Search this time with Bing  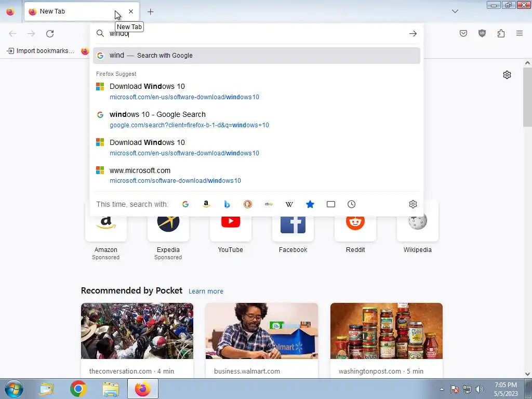point(227,204)
